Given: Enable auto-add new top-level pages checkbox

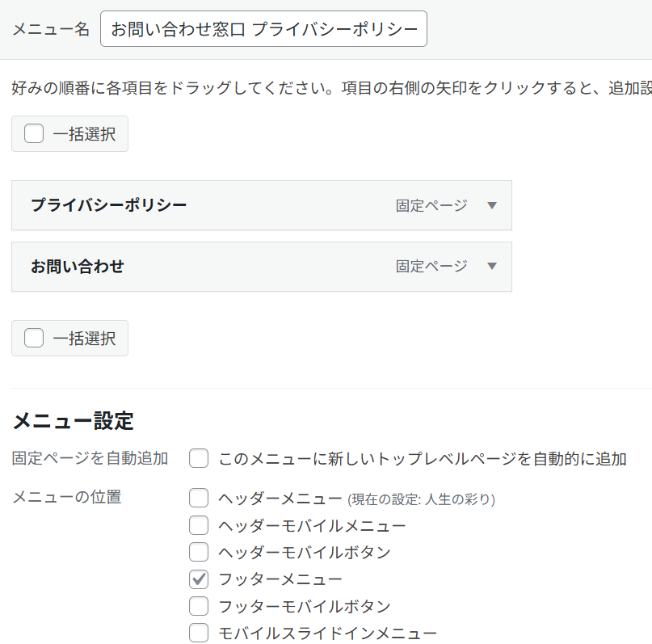Looking at the screenshot, I should tap(199, 459).
